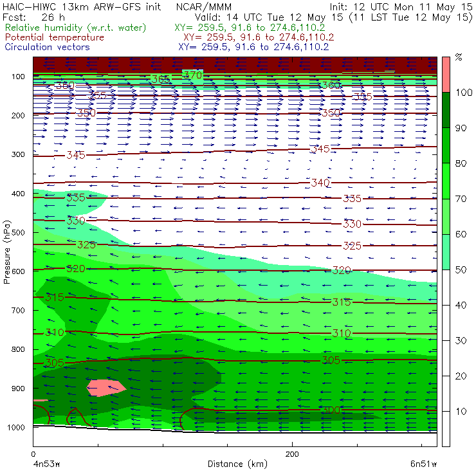Click 'Init: 12 UTC Mon 11 May 15'
Screen dimensions: 476x476
pyautogui.click(x=401, y=7)
